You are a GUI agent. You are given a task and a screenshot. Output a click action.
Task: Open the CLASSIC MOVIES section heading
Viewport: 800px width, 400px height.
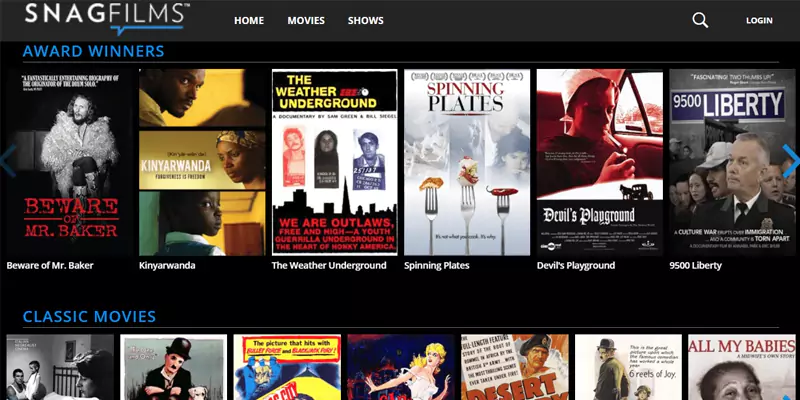point(89,316)
